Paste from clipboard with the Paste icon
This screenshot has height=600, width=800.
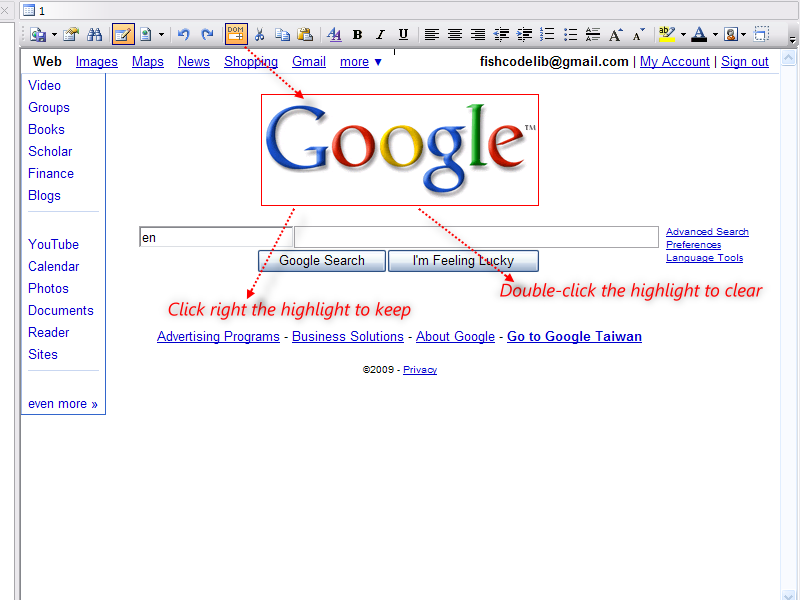305,35
